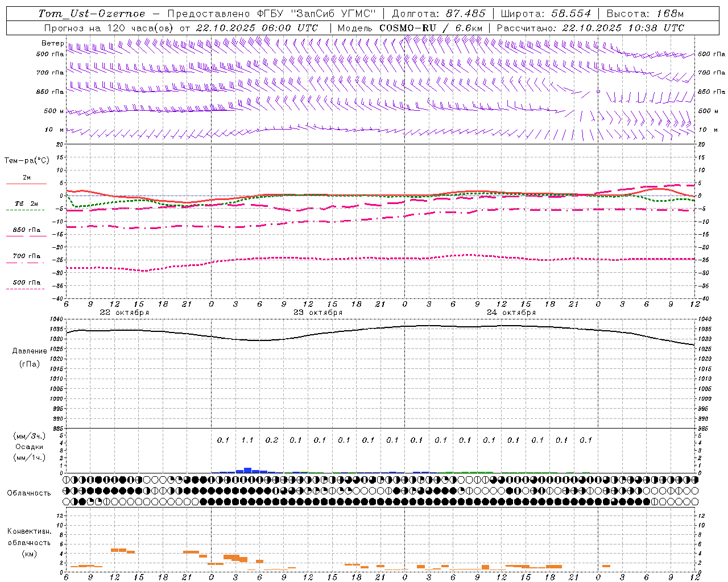The image size is (728, 582).
Task: Click the model name COSMO-RU / 6.6км
Action: (x=431, y=28)
